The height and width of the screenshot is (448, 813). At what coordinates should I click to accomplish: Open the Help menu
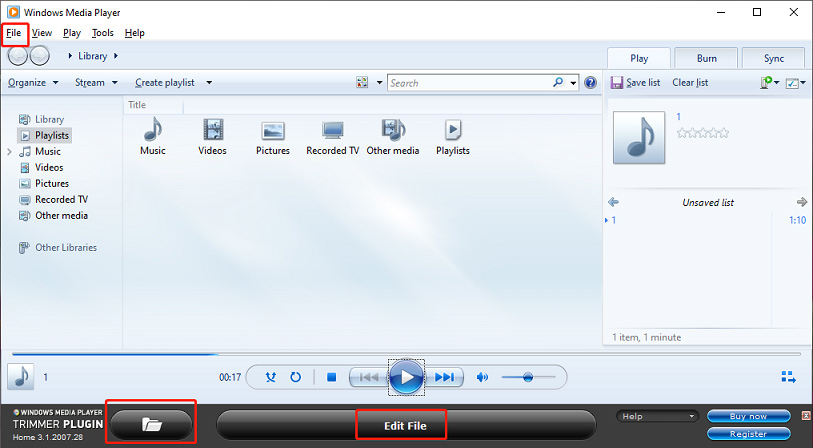tap(134, 33)
